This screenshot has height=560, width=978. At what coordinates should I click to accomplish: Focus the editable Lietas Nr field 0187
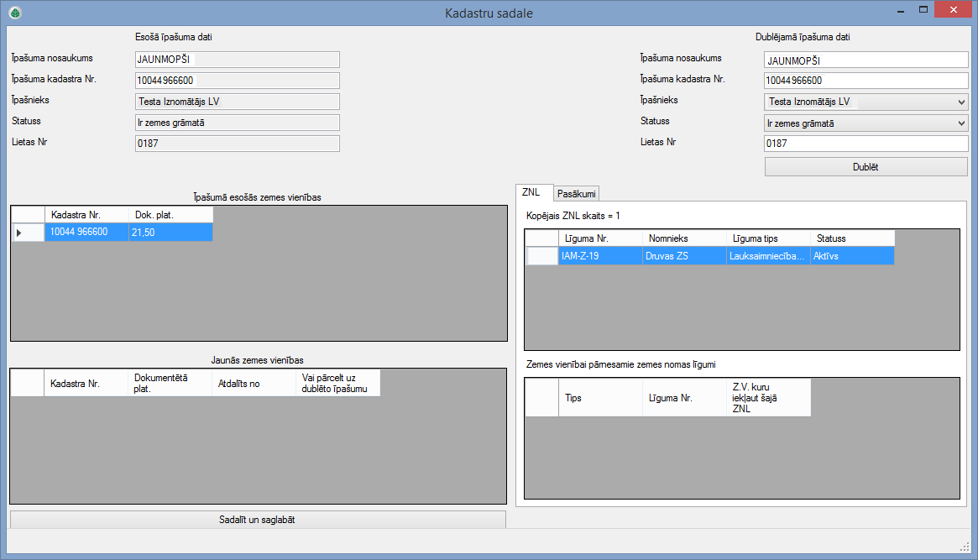[866, 144]
